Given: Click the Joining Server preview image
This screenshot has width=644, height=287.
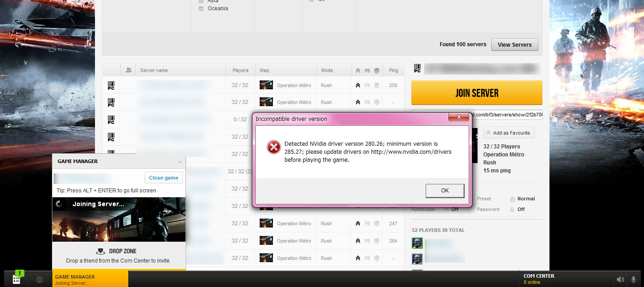Looking at the screenshot, I should [x=119, y=219].
